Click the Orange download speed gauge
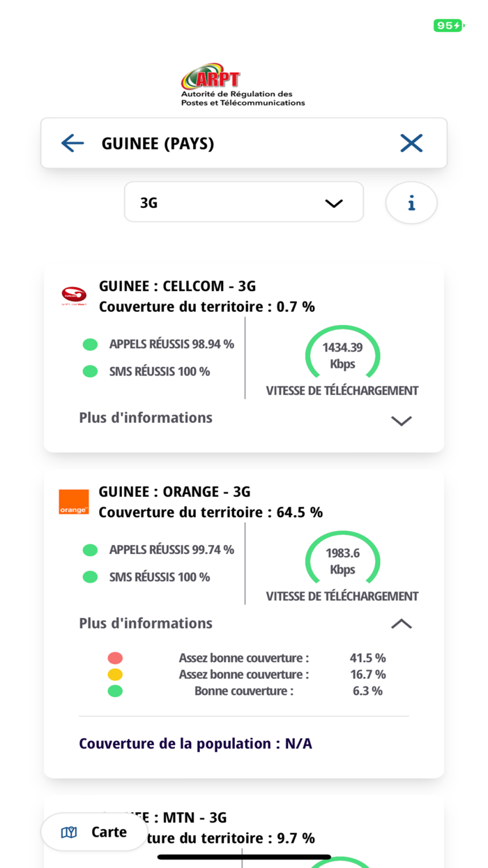This screenshot has width=488, height=868. (342, 560)
